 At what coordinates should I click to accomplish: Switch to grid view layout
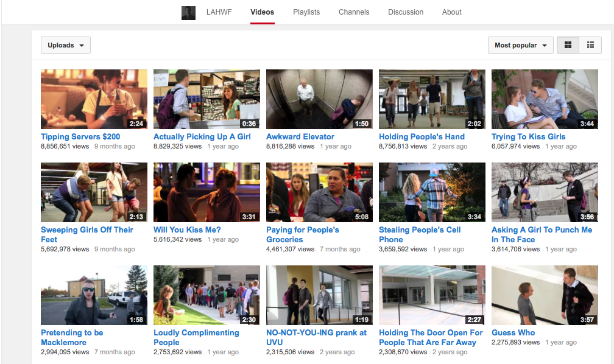(x=568, y=45)
